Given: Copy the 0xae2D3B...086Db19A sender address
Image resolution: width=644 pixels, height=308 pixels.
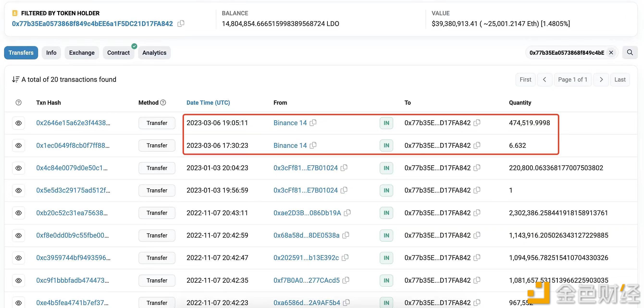Looking at the screenshot, I should [x=347, y=213].
